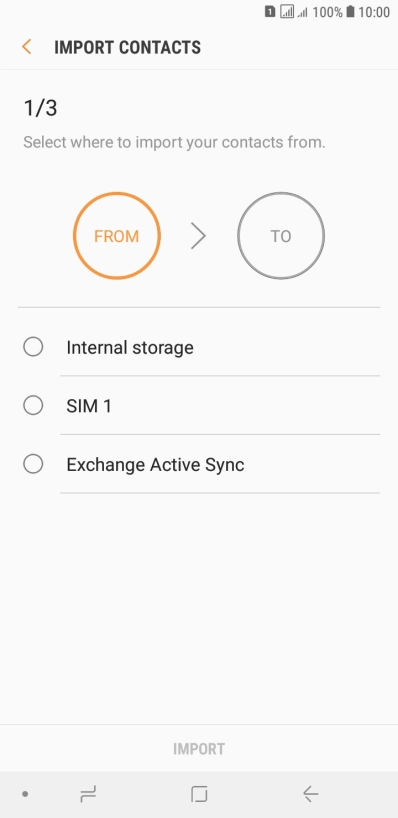Tap the navigation bar dot icon
Screen dimensions: 398x818
(25, 795)
